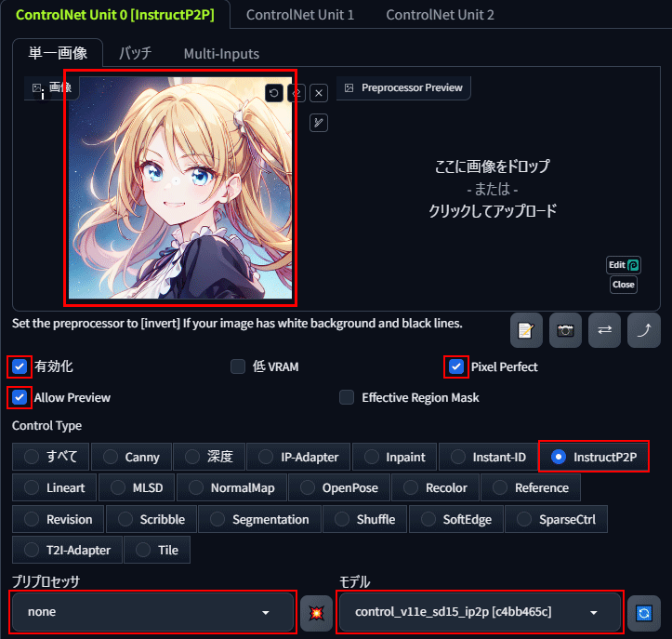Toggle the 有効化 enable checkbox
Viewport: 672px width, 639px height.
(20, 366)
